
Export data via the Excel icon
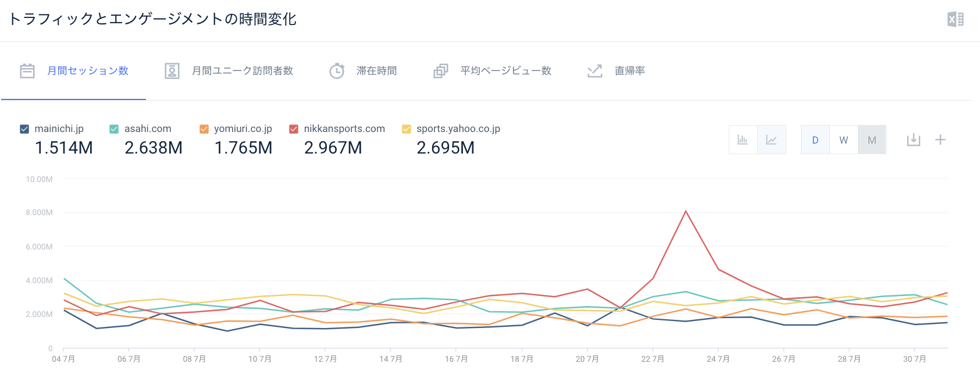coord(955,19)
